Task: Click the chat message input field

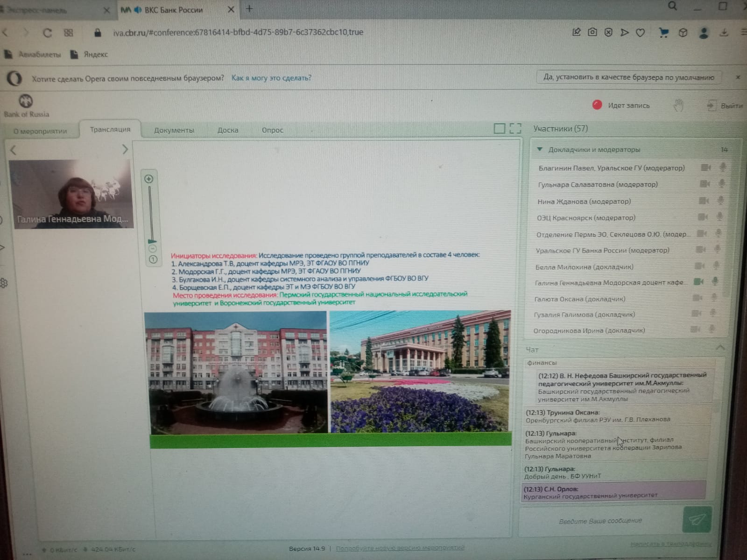Action: [600, 520]
